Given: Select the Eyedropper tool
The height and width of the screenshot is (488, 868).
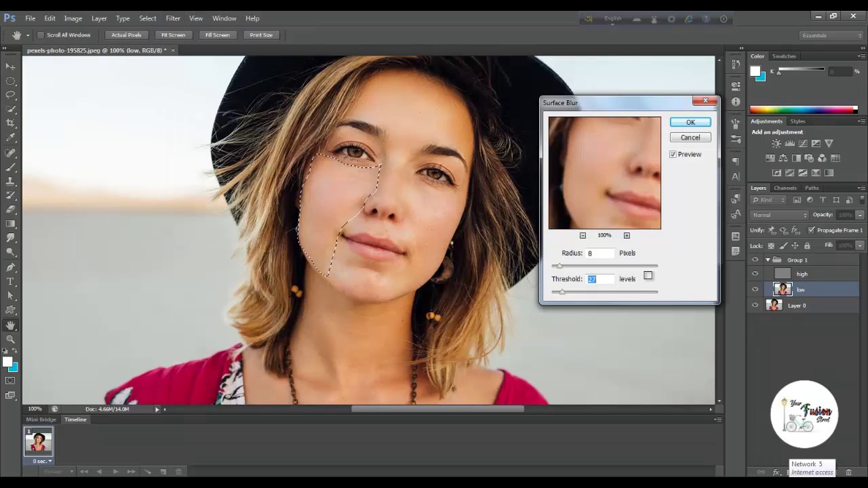Looking at the screenshot, I should pyautogui.click(x=11, y=138).
